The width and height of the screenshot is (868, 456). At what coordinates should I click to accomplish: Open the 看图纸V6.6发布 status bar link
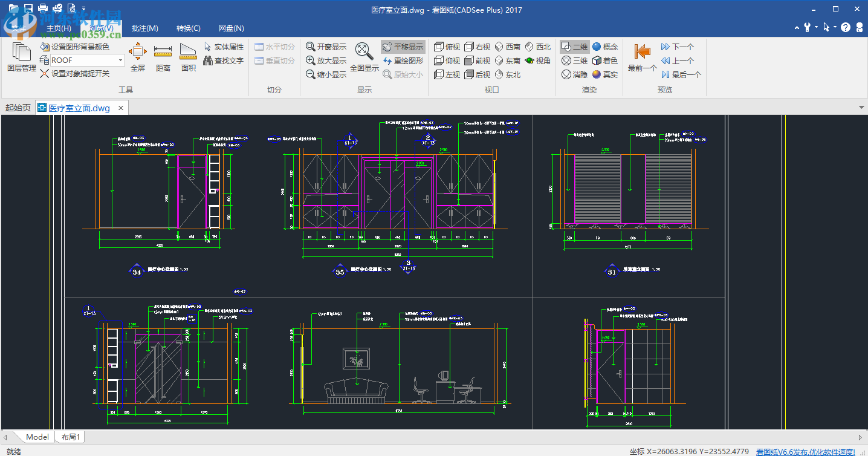805,451
